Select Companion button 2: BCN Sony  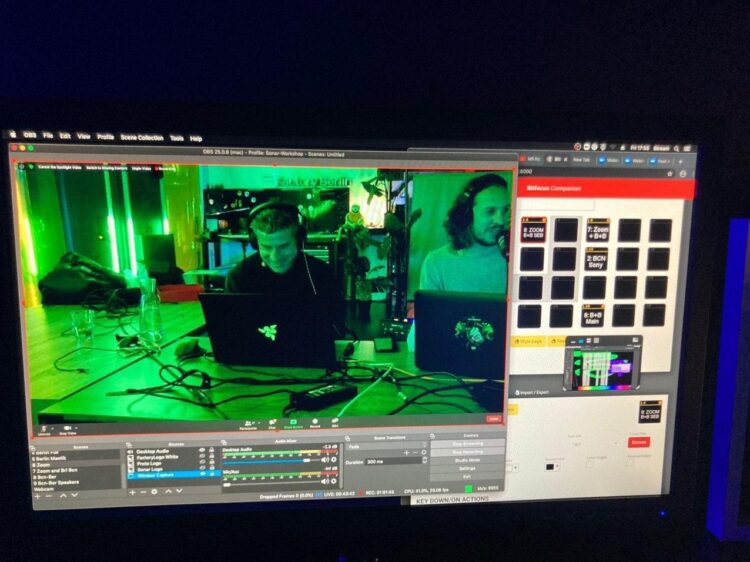tap(596, 260)
